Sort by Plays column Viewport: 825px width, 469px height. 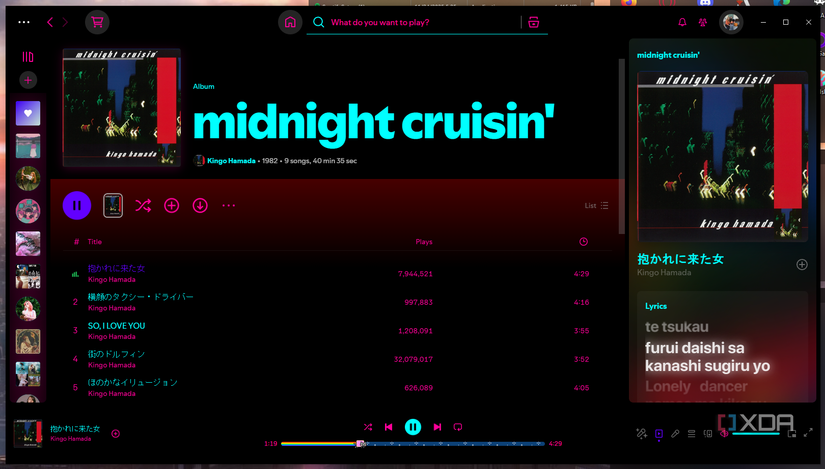[424, 242]
